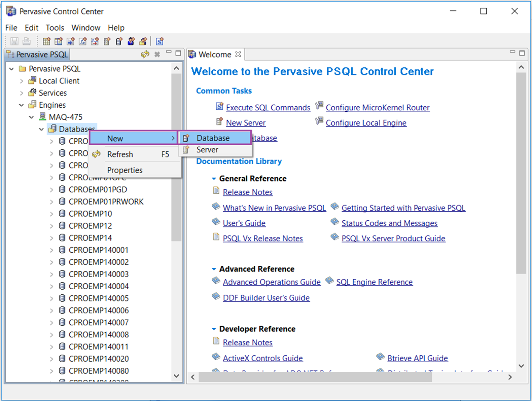The image size is (532, 401).
Task: Close the Welcome tab
Action: (x=238, y=54)
